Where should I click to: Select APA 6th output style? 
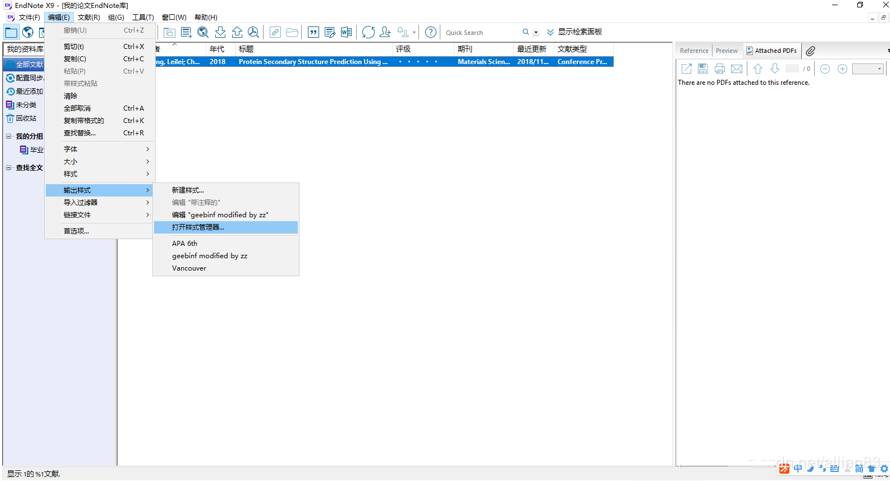click(x=185, y=243)
